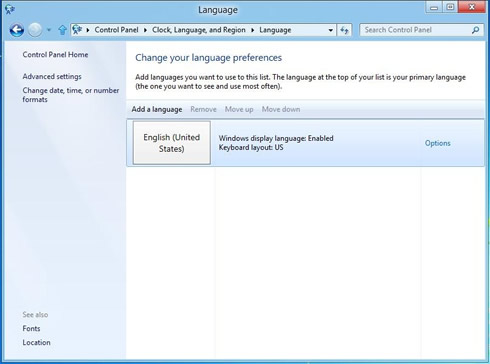Image resolution: width=490 pixels, height=364 pixels.
Task: Click Add a language
Action: [157, 109]
